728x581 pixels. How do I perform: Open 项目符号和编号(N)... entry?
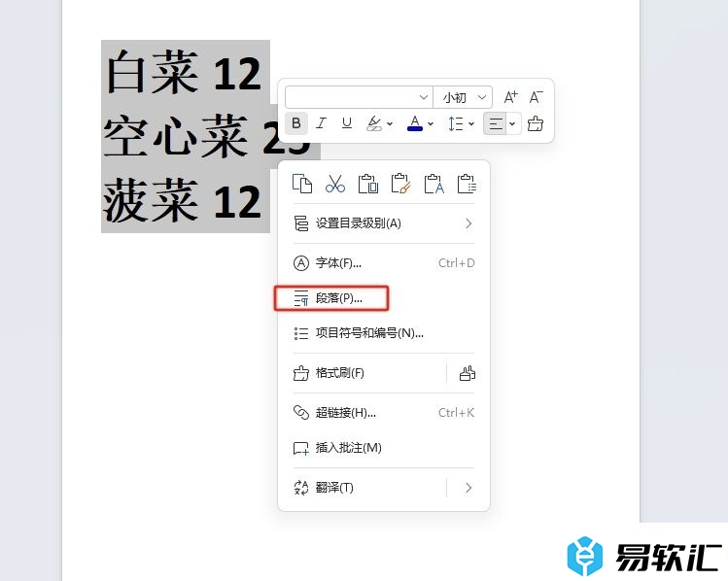[384, 333]
